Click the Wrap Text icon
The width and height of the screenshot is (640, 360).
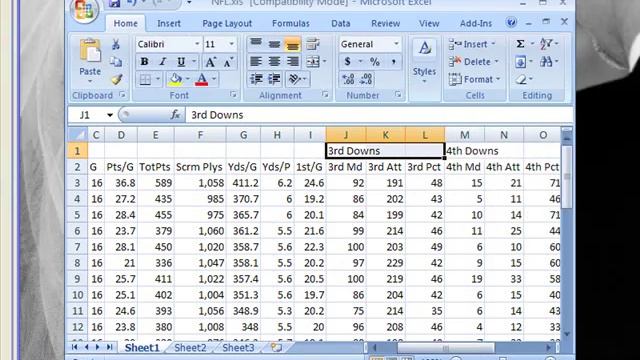click(313, 44)
